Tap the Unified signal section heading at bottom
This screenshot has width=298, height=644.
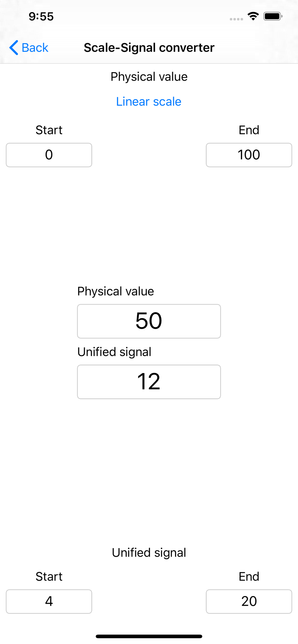pyautogui.click(x=149, y=553)
